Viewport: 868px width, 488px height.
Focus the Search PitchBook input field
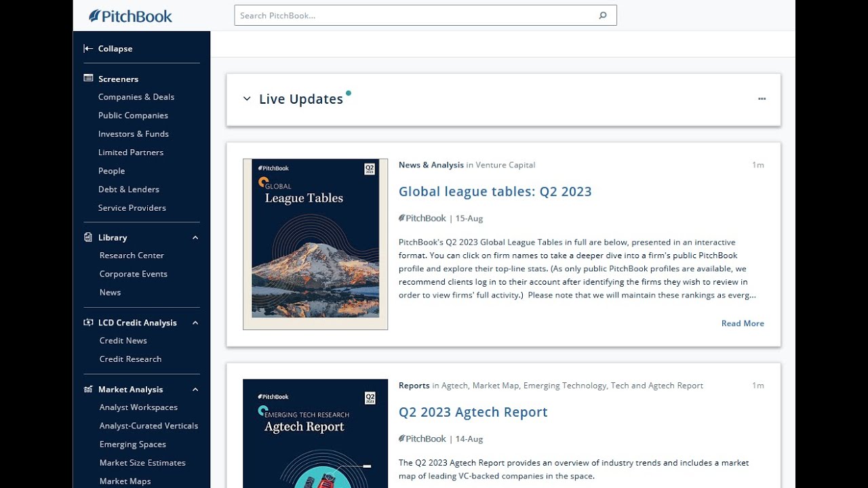tap(425, 16)
